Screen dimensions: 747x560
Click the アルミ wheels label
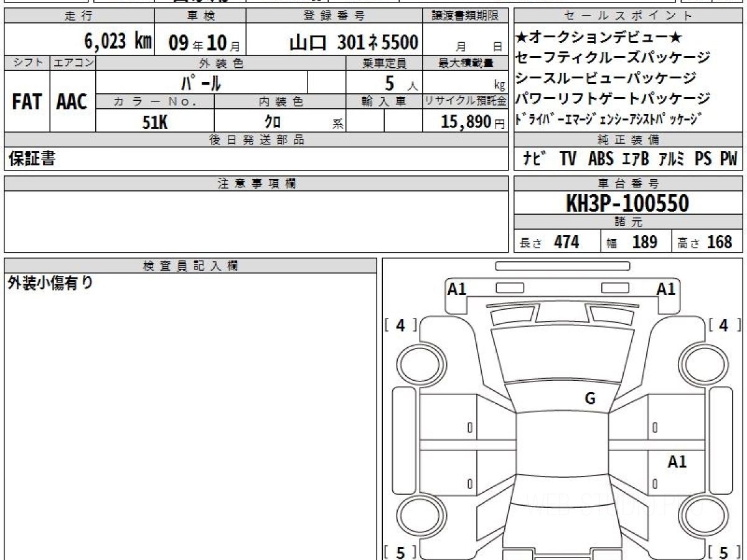(671, 159)
